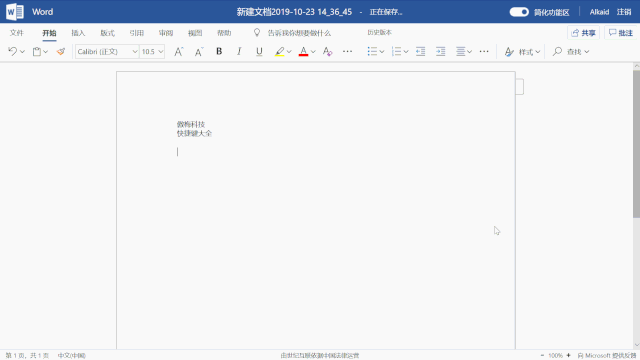This screenshot has height=360, width=640.
Task: Click the scroll down arrow
Action: point(636,345)
